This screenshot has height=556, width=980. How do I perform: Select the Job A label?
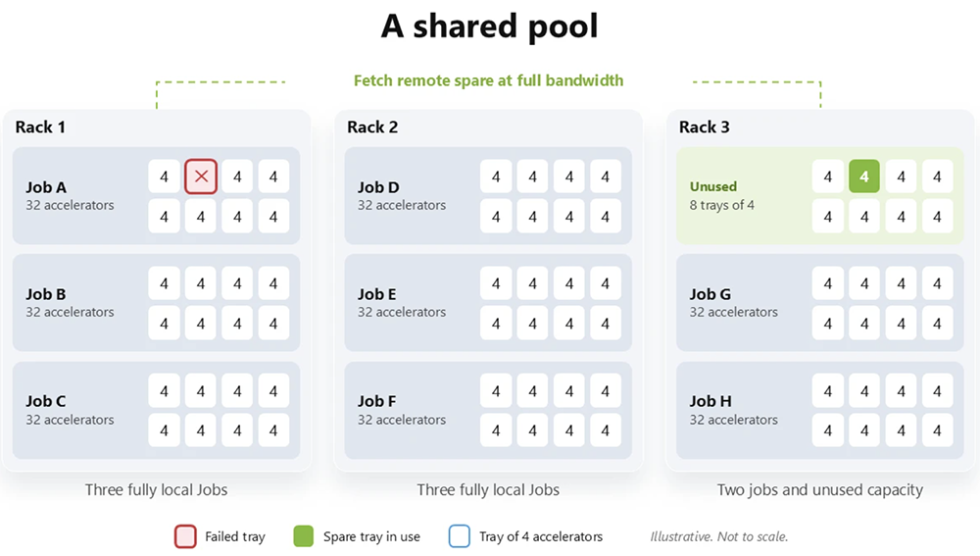pos(46,187)
